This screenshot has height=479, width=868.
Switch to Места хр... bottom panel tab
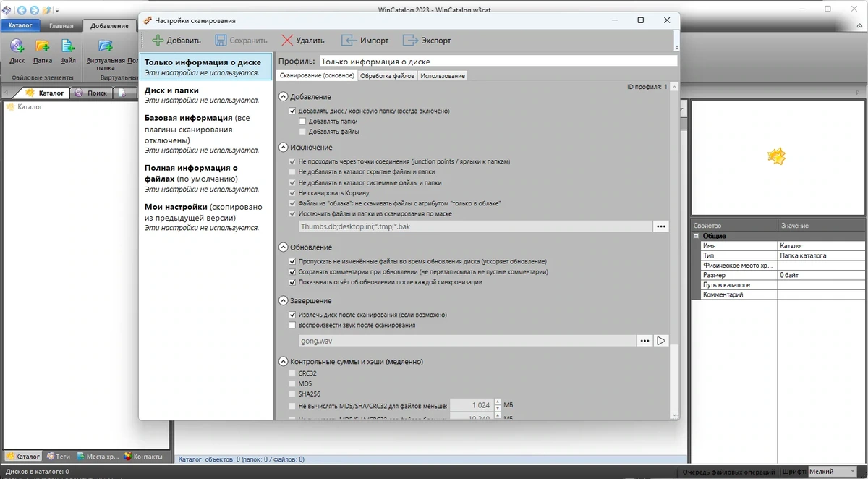pyautogui.click(x=98, y=457)
